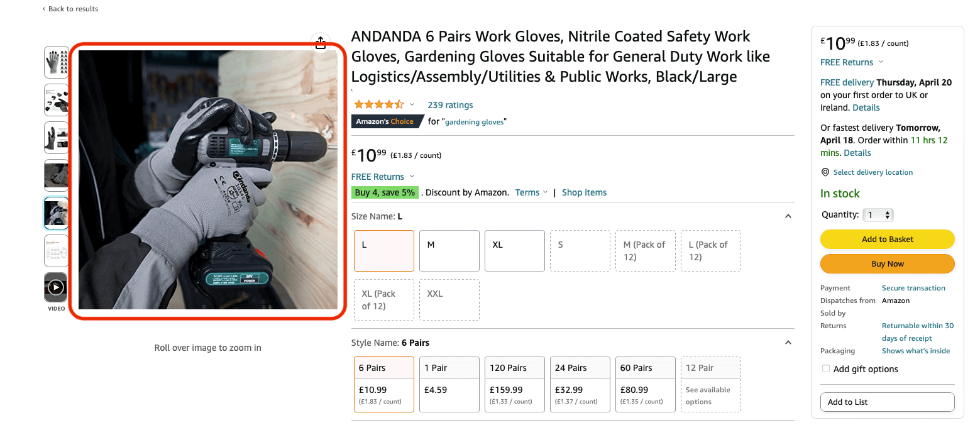Viewport: 980px width, 425px height.
Task: Open the 239 ratings link
Action: pyautogui.click(x=450, y=105)
